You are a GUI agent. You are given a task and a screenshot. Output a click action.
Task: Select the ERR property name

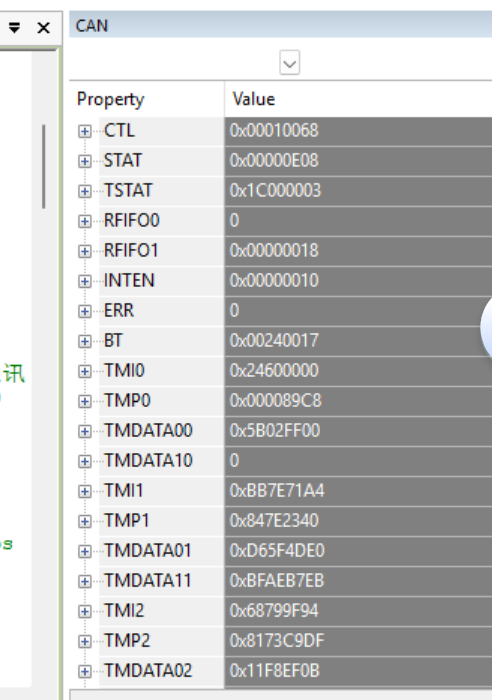point(119,311)
